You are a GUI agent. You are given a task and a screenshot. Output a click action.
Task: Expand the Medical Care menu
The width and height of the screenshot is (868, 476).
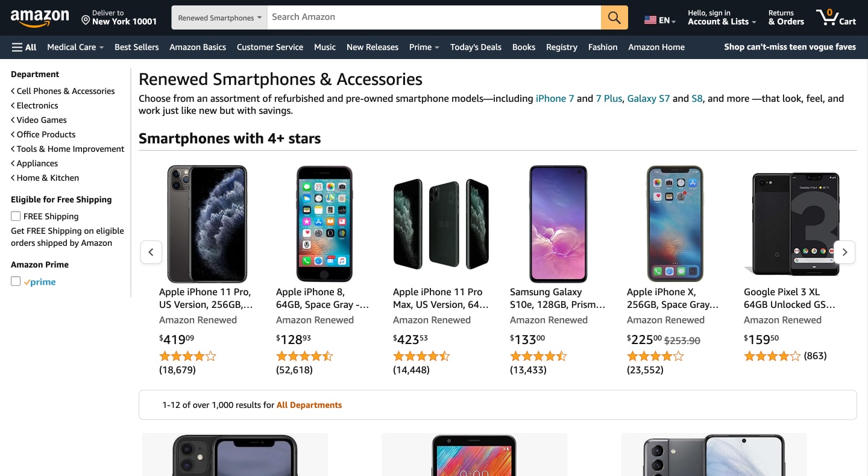[x=75, y=47]
